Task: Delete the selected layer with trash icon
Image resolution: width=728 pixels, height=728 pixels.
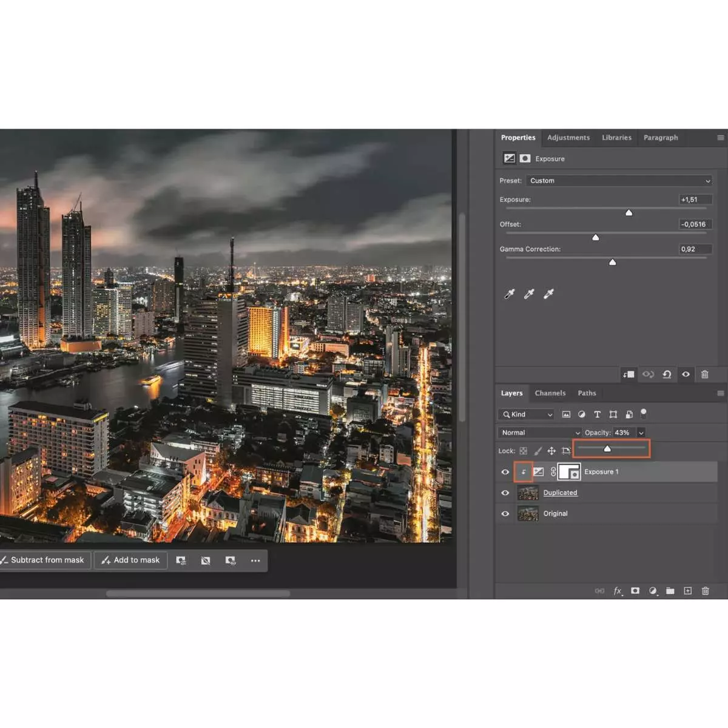Action: [706, 590]
